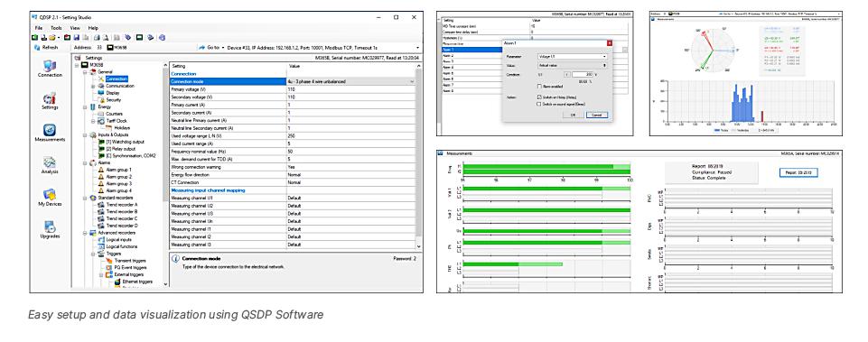
Task: Toggle the Switch on sound signal checkbox
Action: click(539, 104)
